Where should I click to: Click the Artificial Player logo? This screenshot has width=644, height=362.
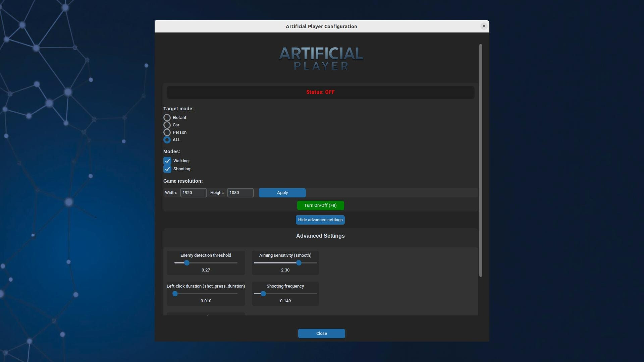[321, 58]
